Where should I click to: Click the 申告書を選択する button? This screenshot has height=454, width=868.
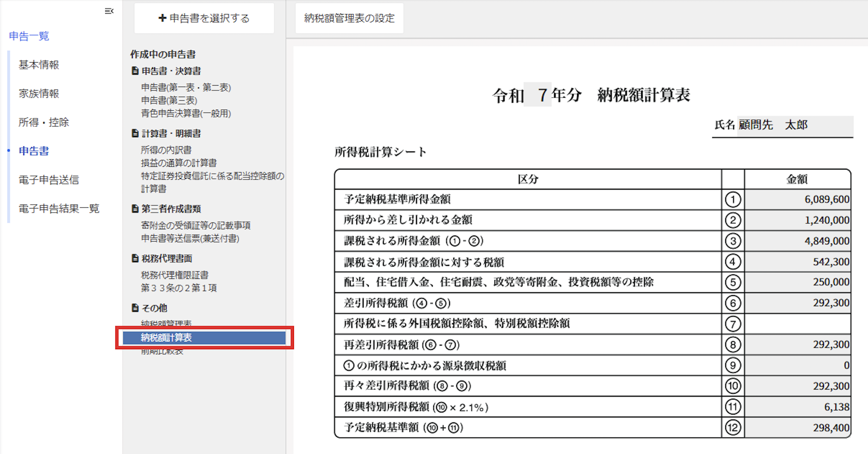click(x=204, y=18)
